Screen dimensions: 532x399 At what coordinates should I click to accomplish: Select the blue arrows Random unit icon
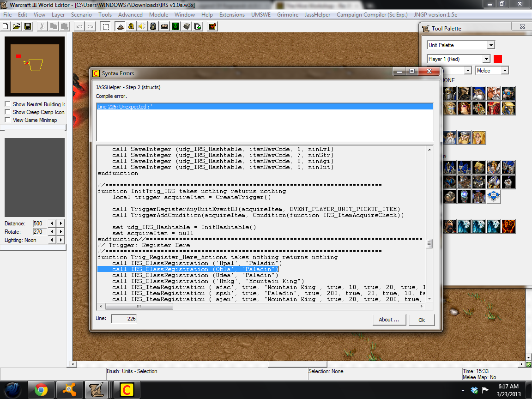point(494,196)
